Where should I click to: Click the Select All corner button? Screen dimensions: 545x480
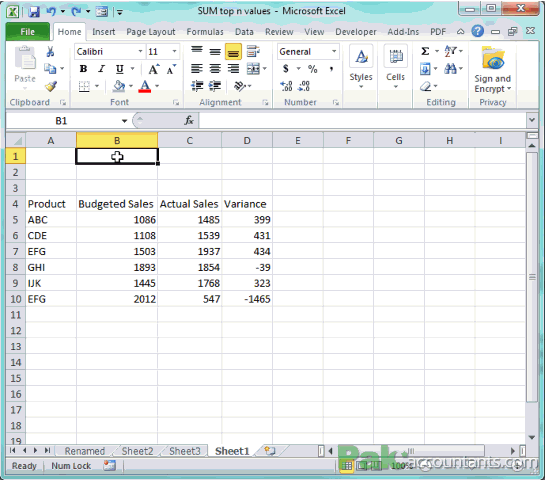tap(16, 140)
